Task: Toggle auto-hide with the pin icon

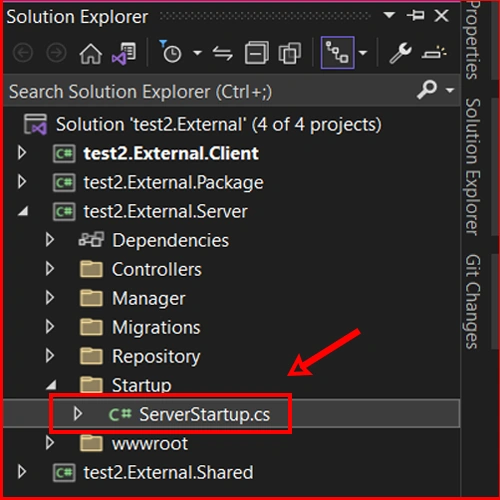Action: point(415,15)
